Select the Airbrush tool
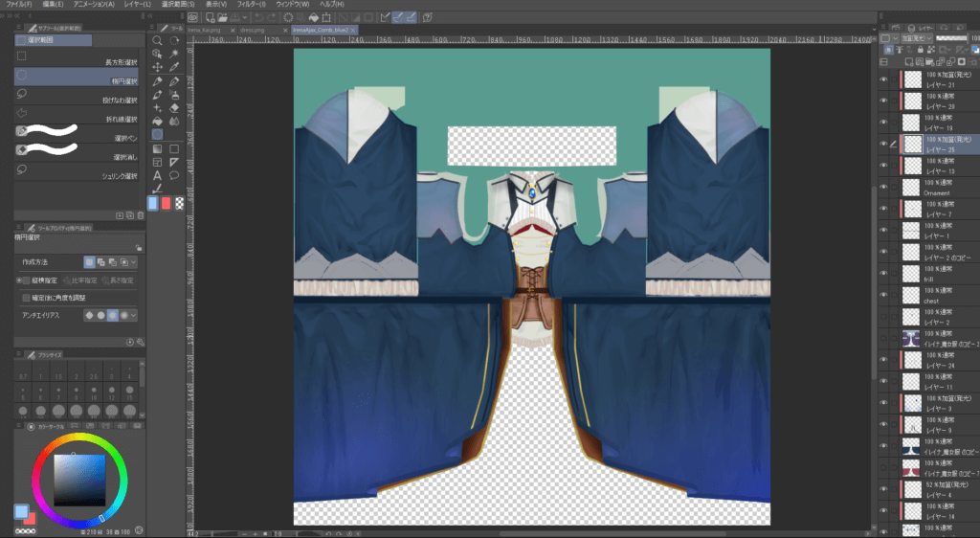The image size is (980, 538). pyautogui.click(x=174, y=95)
